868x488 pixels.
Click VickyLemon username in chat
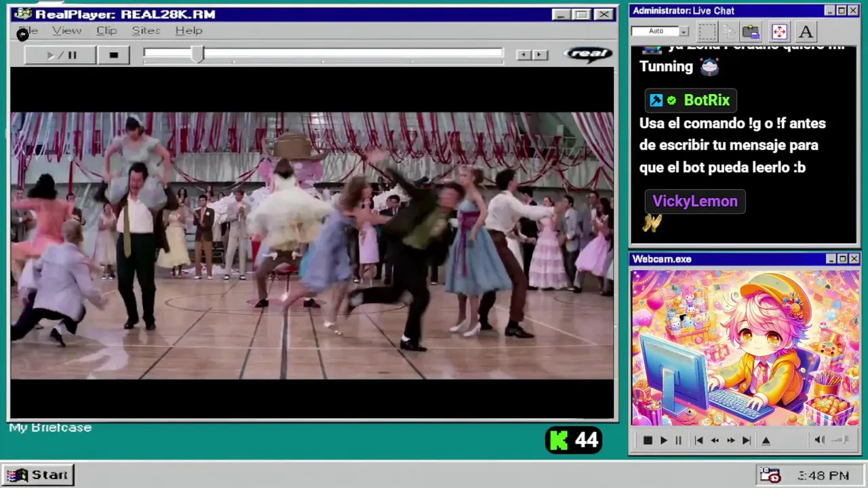(x=695, y=201)
